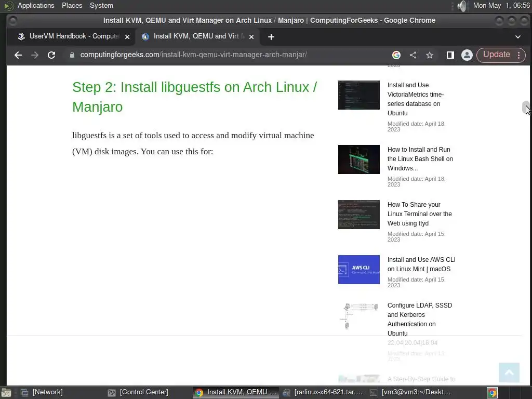This screenshot has width=532, height=399.
Task: Share this page icon
Action: [x=413, y=55]
